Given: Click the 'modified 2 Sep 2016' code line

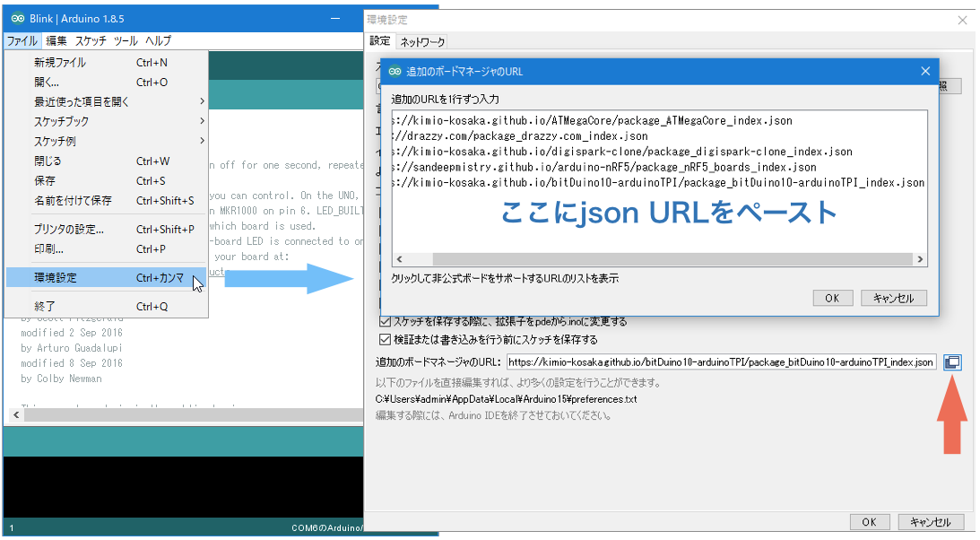Looking at the screenshot, I should pyautogui.click(x=71, y=333).
